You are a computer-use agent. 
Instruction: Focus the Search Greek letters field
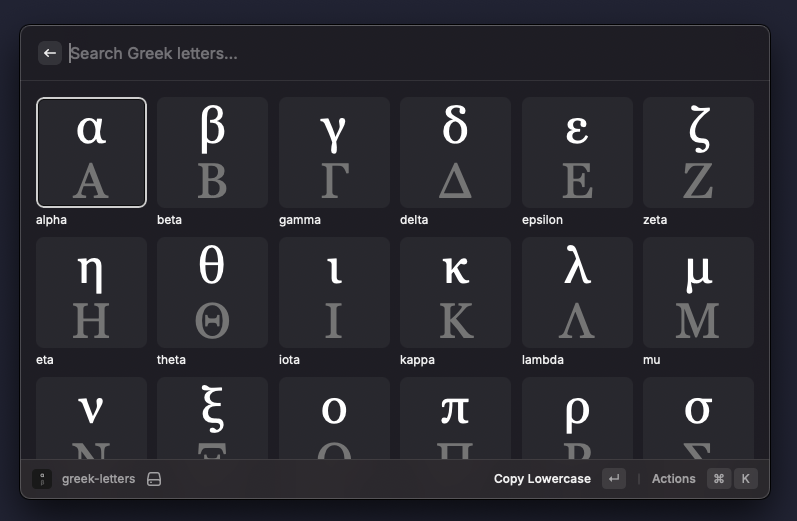click(x=400, y=53)
